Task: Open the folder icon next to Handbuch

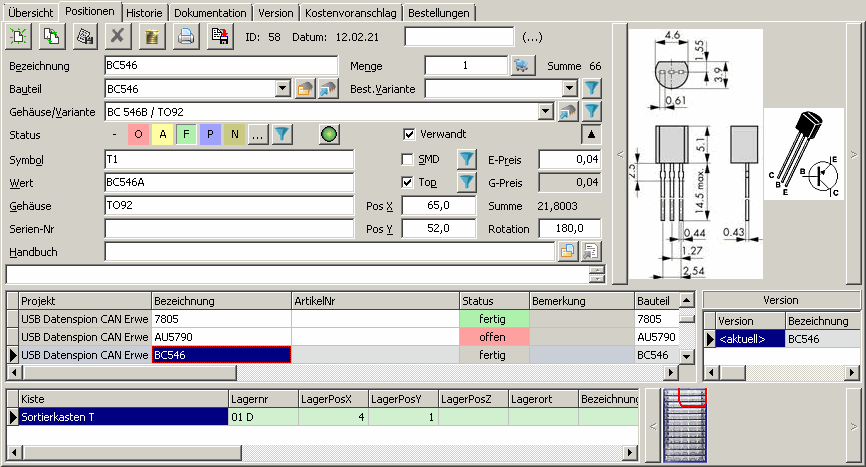Action: click(x=567, y=251)
